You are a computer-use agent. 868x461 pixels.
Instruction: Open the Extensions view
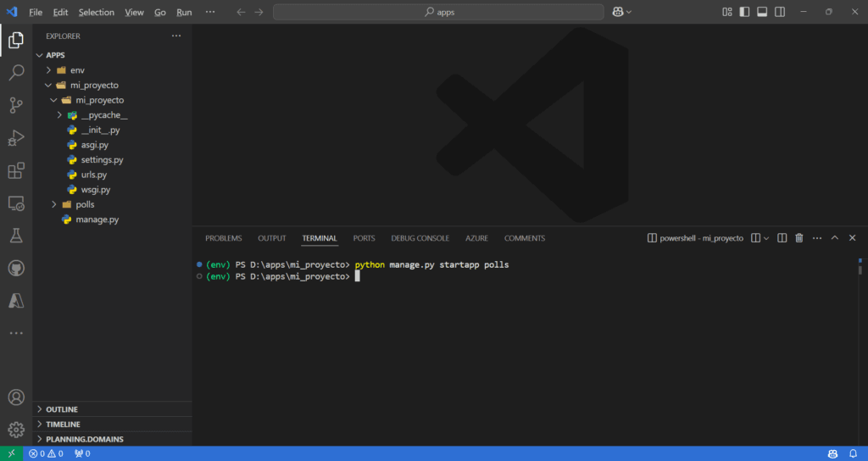(16, 170)
